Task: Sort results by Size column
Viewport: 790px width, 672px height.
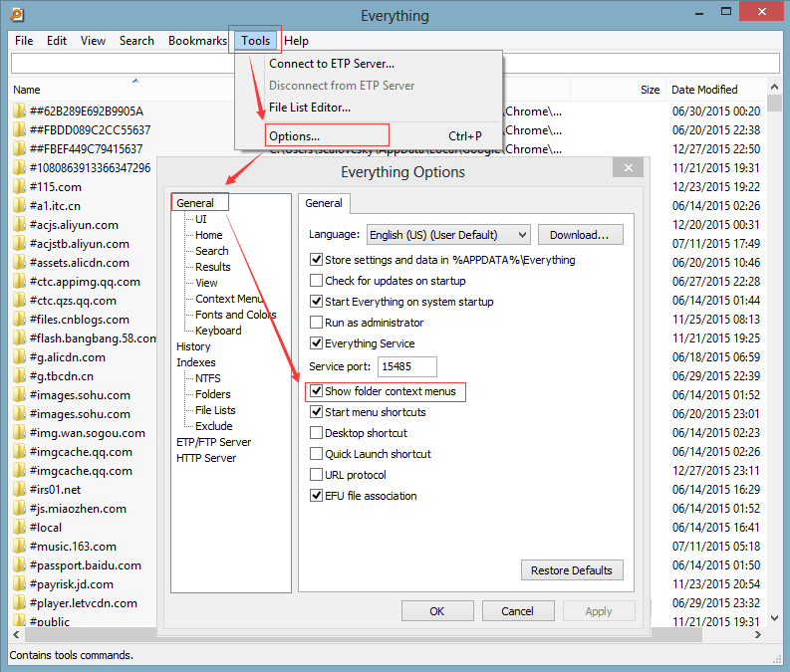Action: click(x=650, y=90)
